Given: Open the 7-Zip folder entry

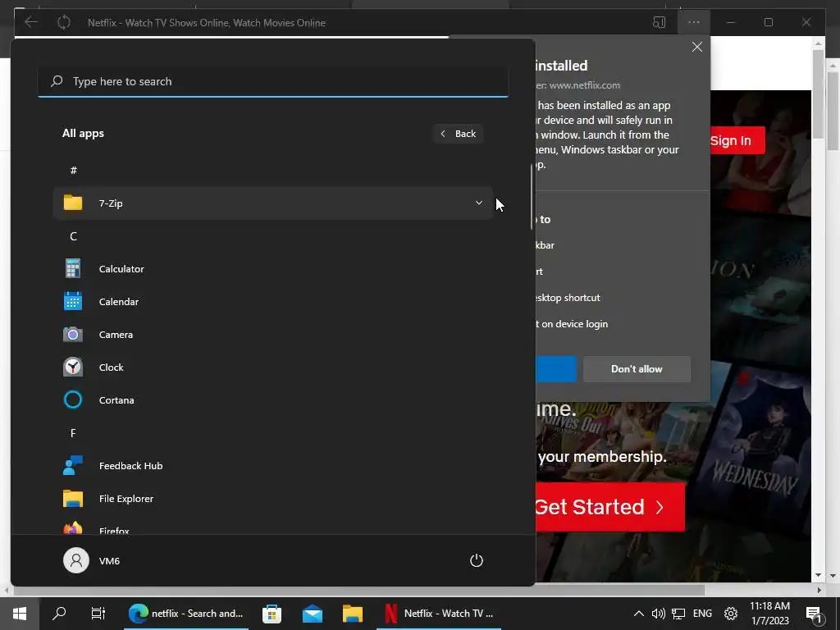Looking at the screenshot, I should [x=272, y=203].
